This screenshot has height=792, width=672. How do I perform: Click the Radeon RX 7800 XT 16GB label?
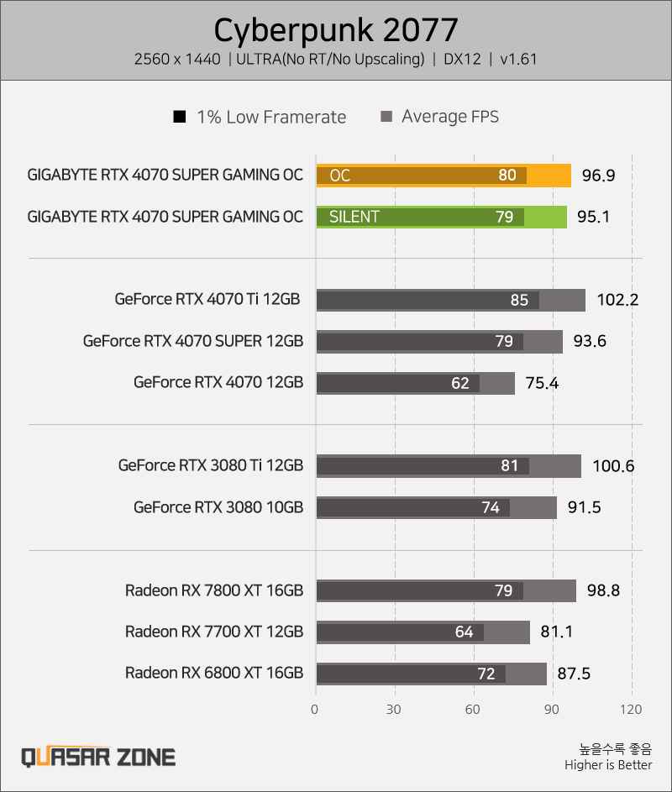point(214,590)
